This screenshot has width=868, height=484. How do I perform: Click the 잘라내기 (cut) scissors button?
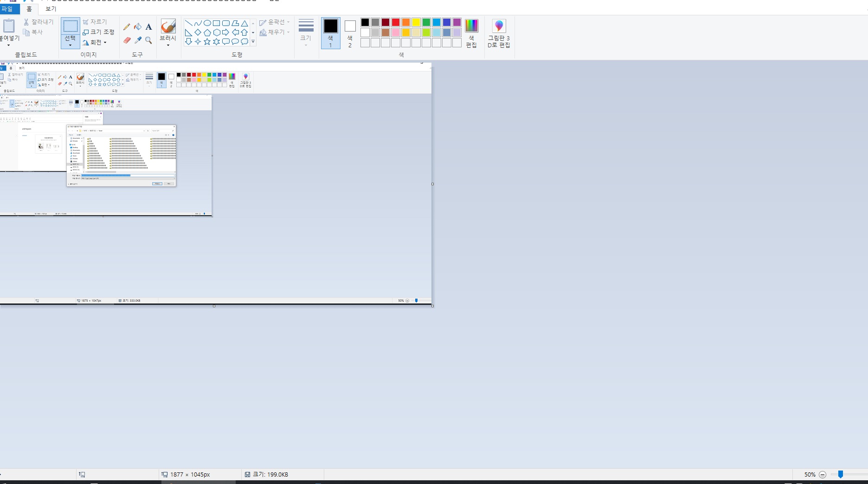38,22
